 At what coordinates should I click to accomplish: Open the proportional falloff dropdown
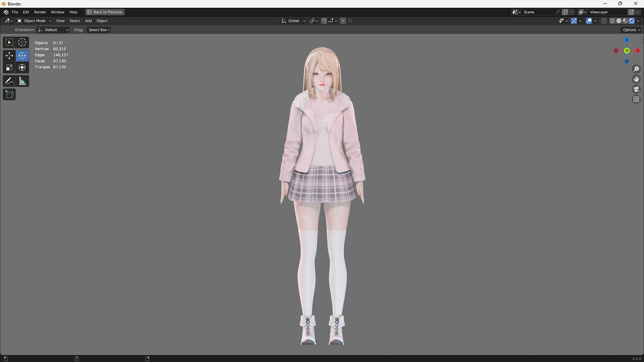point(352,21)
